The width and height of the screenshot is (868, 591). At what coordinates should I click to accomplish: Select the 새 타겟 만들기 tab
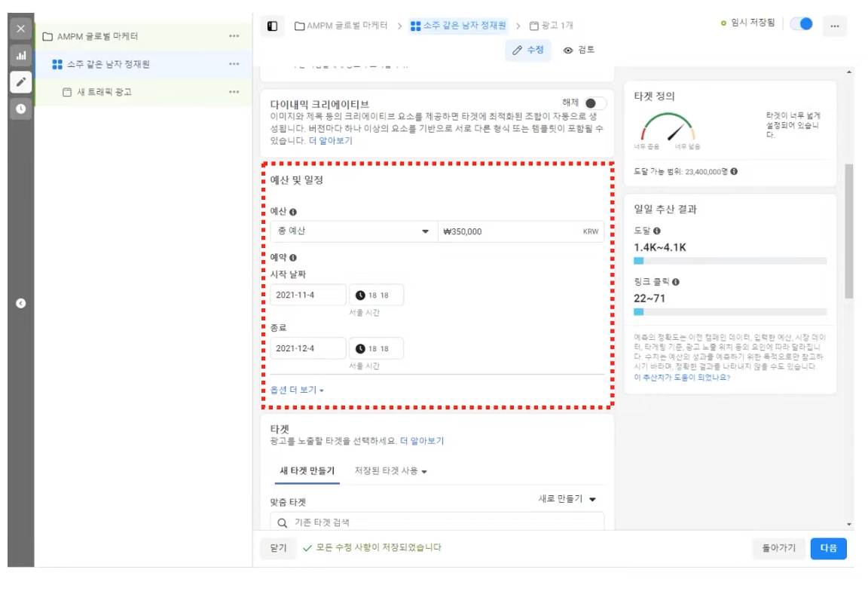point(307,471)
